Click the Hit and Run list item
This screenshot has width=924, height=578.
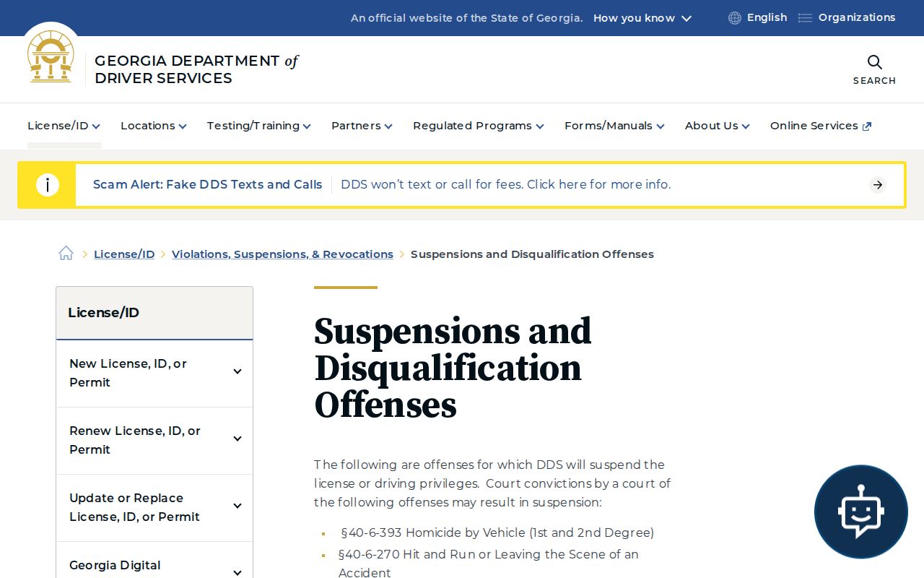(x=489, y=564)
